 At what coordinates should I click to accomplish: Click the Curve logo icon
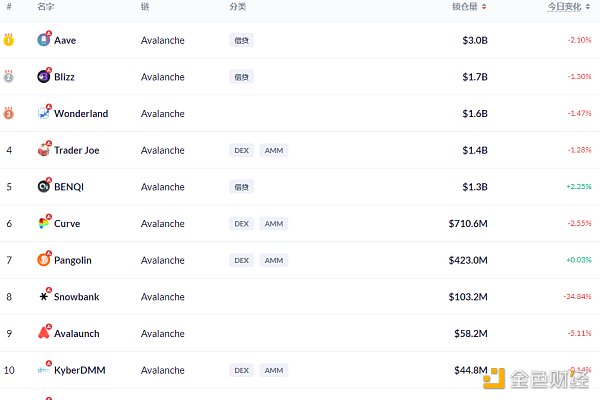44,223
